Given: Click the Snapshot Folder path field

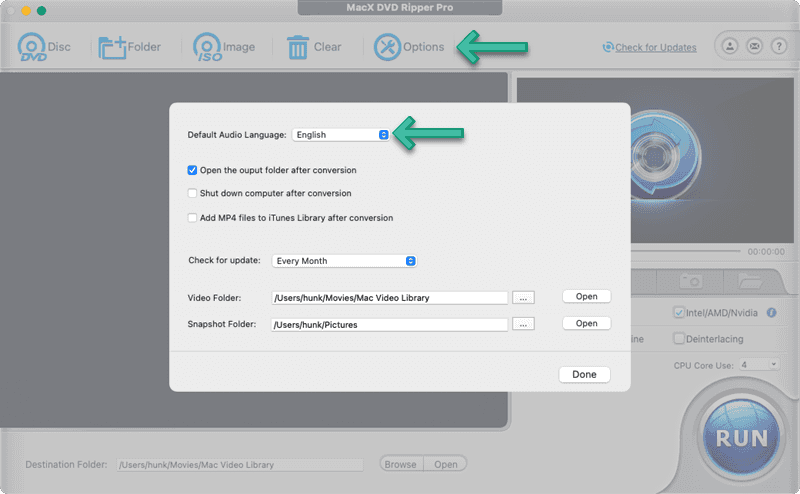Looking at the screenshot, I should click(389, 324).
